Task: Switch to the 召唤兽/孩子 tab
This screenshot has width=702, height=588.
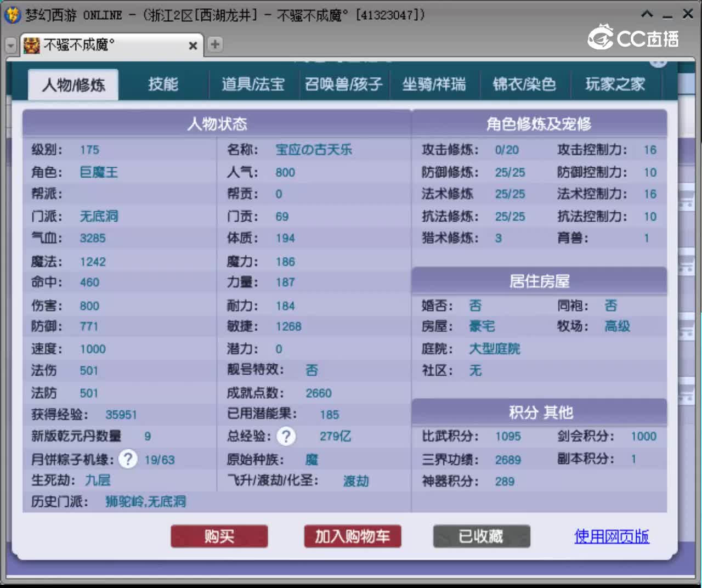Action: tap(344, 84)
